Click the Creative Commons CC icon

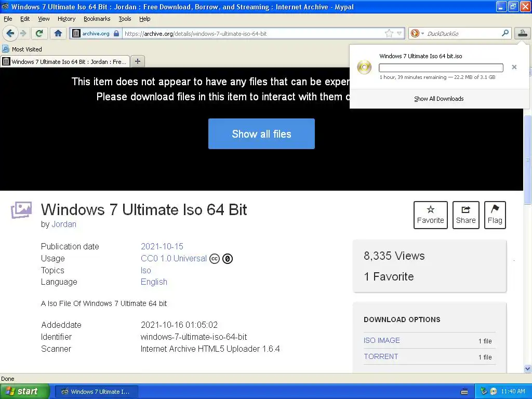coord(215,259)
